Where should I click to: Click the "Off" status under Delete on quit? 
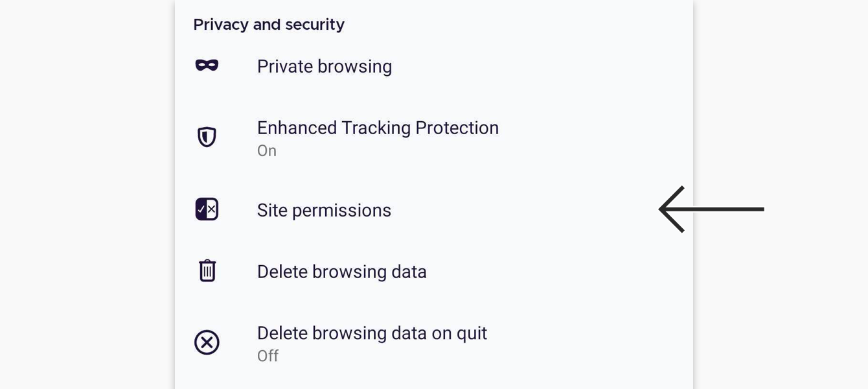click(268, 356)
